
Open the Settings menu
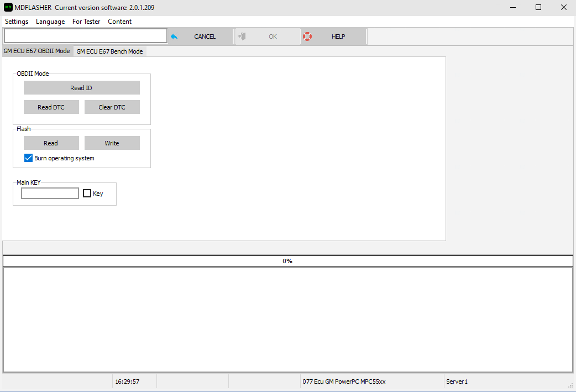(x=17, y=22)
